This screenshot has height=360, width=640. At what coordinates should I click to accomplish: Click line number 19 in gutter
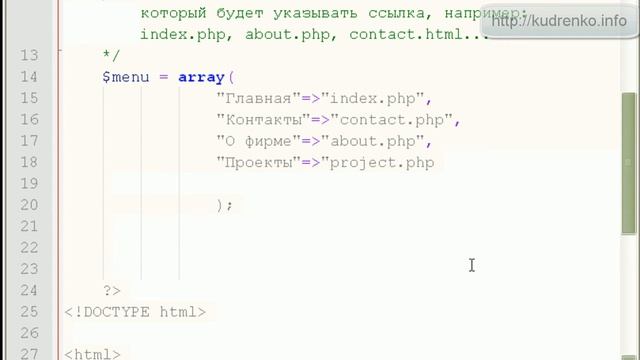(29, 183)
